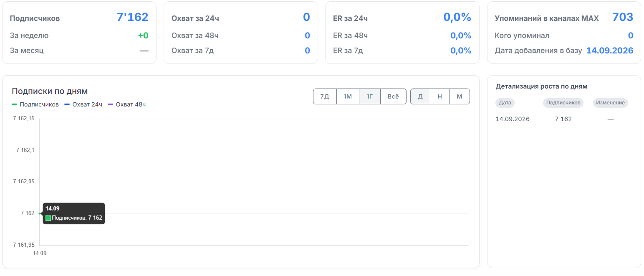Viewport: 644px width, 276px height.
Task: Click the Изменение column header chip
Action: coord(610,103)
